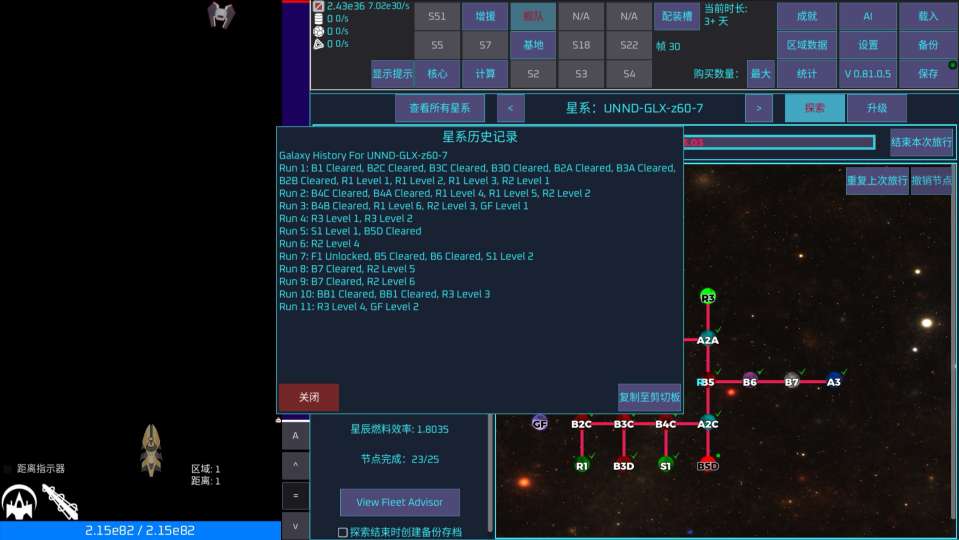Click the A button in side column
The image size is (959, 540).
[295, 436]
